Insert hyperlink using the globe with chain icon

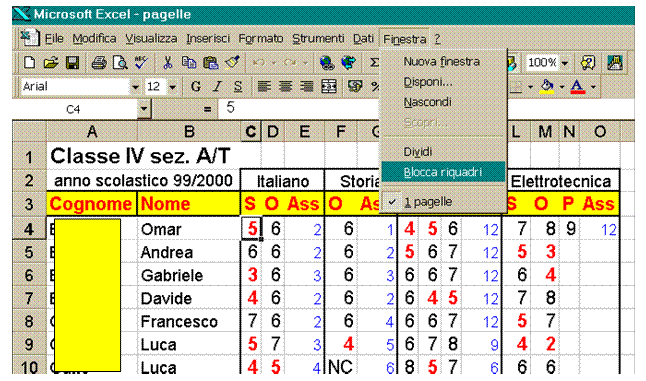pos(327,63)
